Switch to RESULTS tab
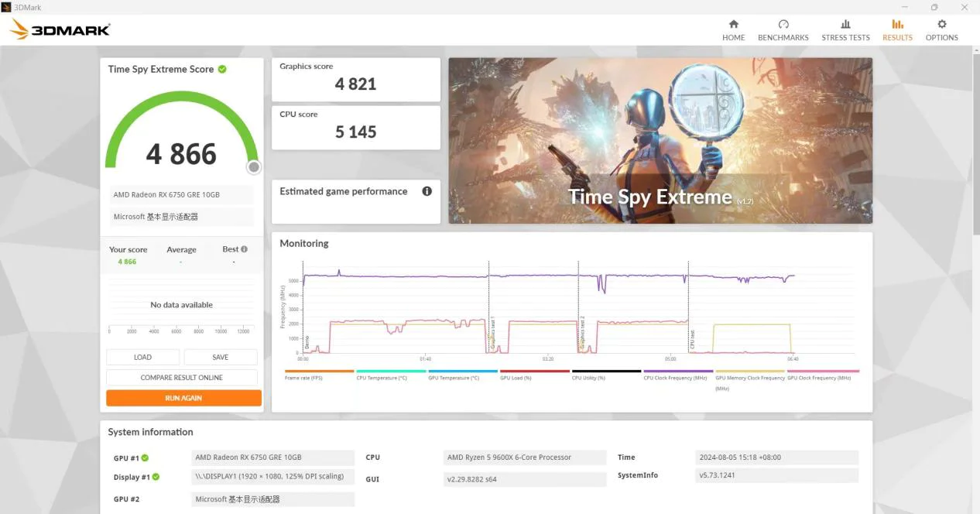 [x=897, y=30]
